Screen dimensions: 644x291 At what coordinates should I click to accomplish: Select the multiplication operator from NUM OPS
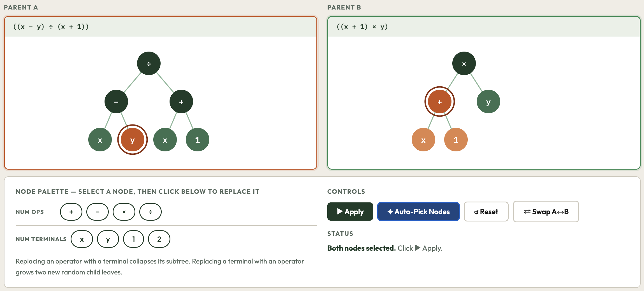pyautogui.click(x=124, y=212)
